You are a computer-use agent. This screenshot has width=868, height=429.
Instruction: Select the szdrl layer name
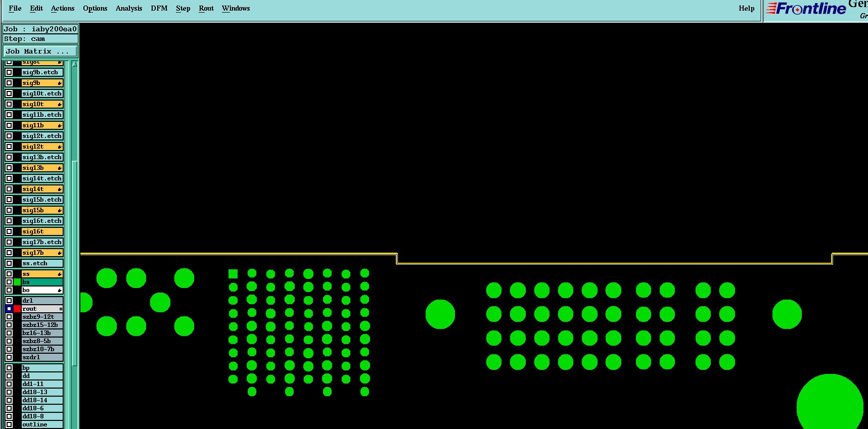[x=42, y=357]
